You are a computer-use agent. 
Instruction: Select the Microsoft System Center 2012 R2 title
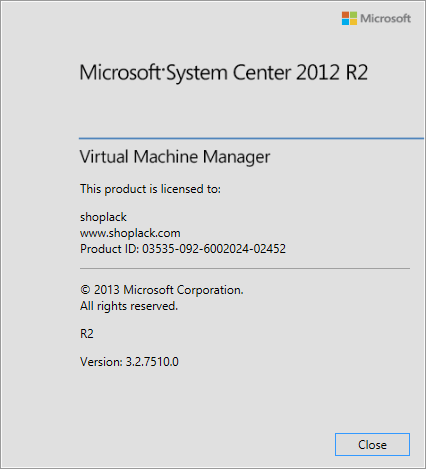[224, 73]
